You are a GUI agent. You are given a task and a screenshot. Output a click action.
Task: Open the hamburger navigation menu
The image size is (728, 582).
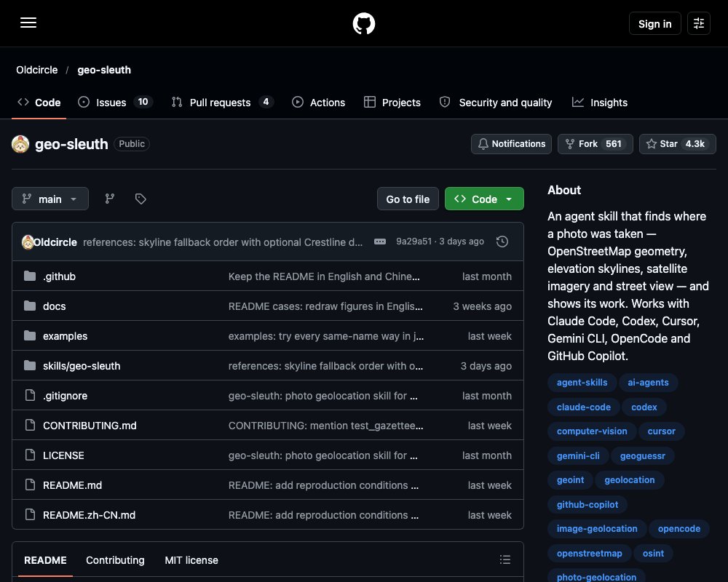[28, 23]
